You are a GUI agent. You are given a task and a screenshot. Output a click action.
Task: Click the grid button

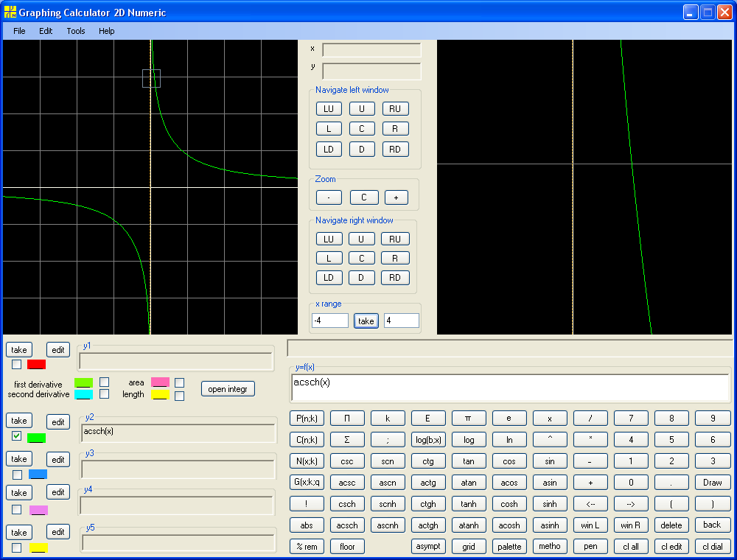[469, 547]
